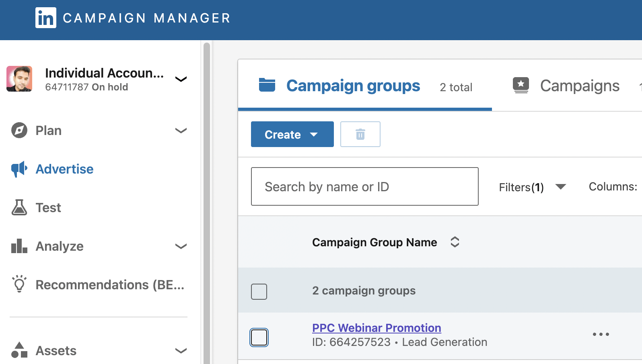Open the three-dot menu for PPC Webinar Promotion
The image size is (642, 364).
pyautogui.click(x=601, y=334)
